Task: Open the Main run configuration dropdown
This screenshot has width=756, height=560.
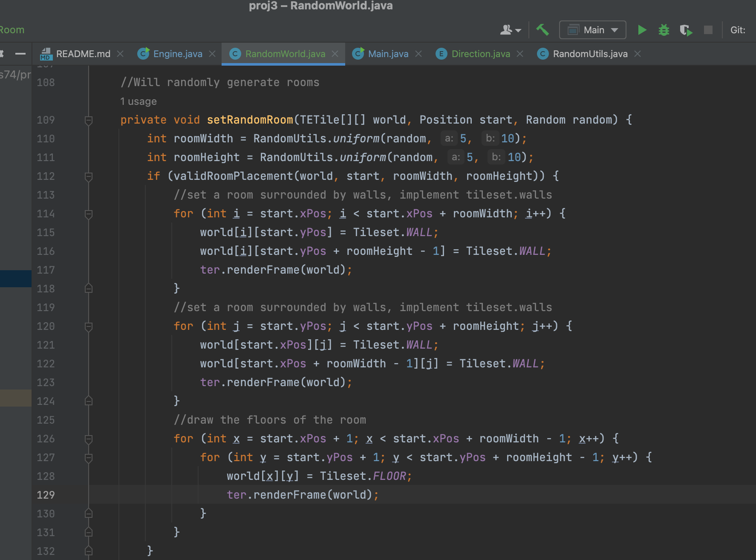Action: [x=592, y=30]
